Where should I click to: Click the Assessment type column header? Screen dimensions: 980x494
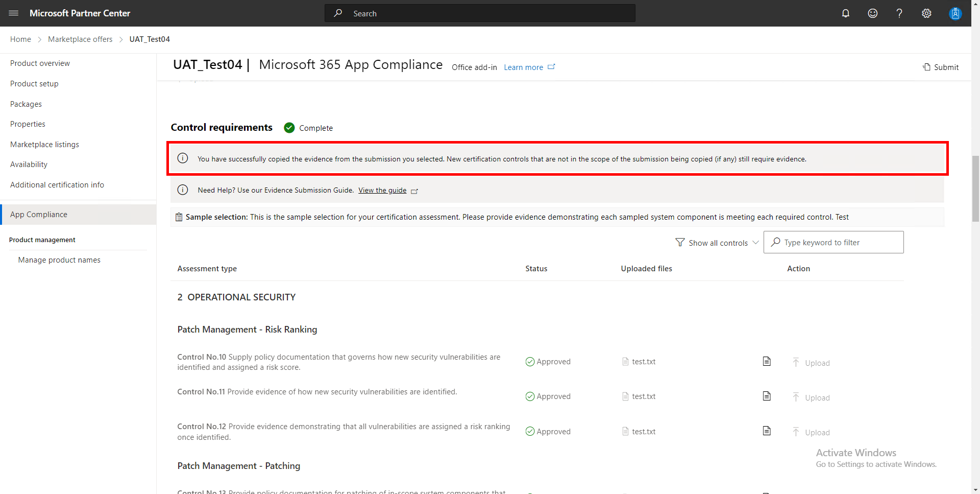[x=207, y=269]
